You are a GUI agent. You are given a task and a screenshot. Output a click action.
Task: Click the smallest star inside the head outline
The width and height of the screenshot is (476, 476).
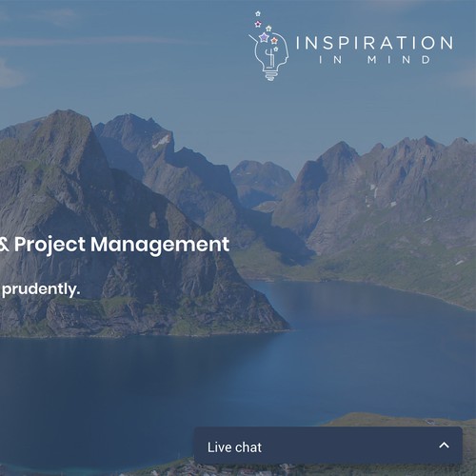click(276, 49)
